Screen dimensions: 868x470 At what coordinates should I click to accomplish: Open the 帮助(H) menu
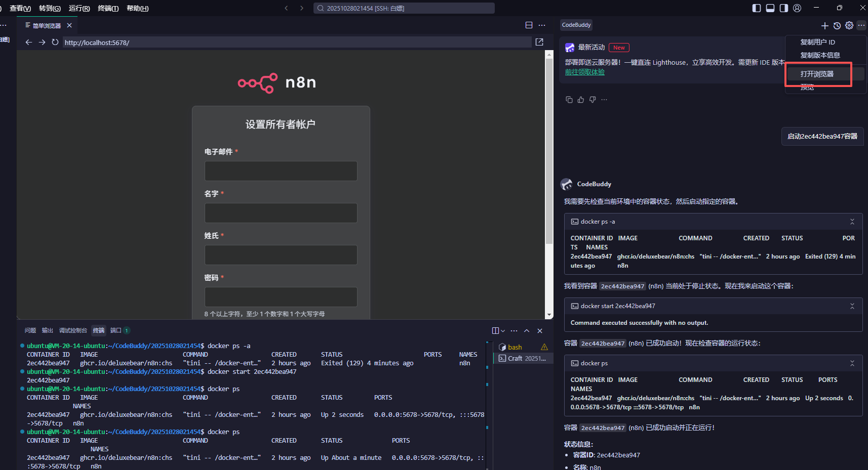(x=138, y=8)
